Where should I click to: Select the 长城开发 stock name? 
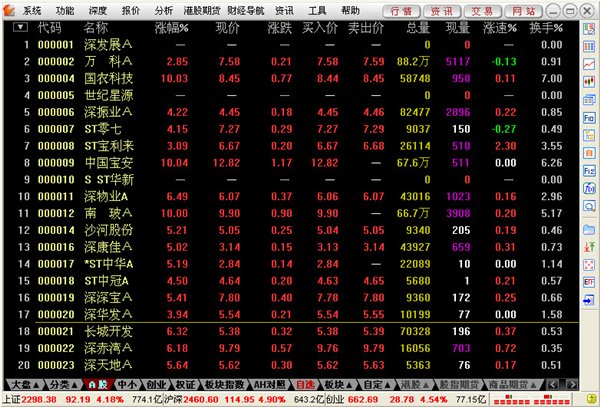pos(109,331)
